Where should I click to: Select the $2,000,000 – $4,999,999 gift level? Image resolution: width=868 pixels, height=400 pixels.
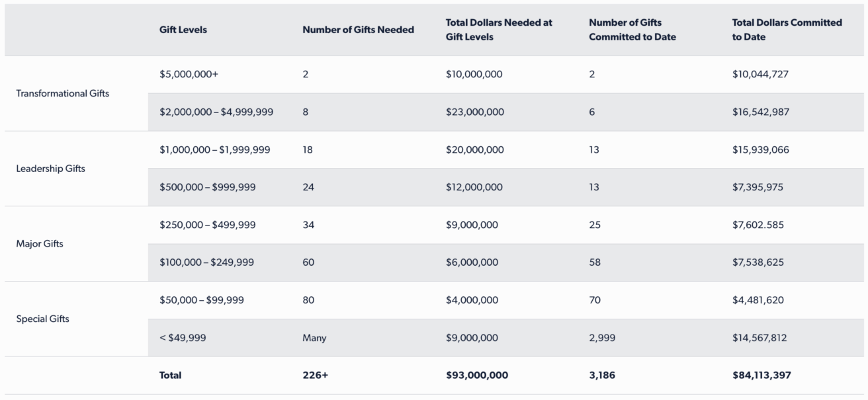pyautogui.click(x=216, y=112)
